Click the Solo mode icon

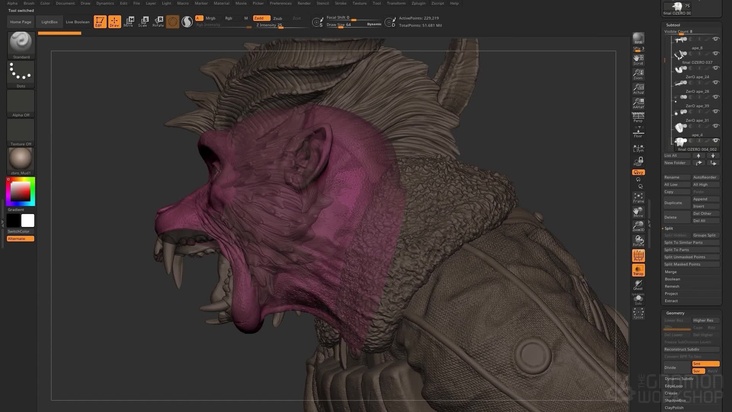click(638, 299)
